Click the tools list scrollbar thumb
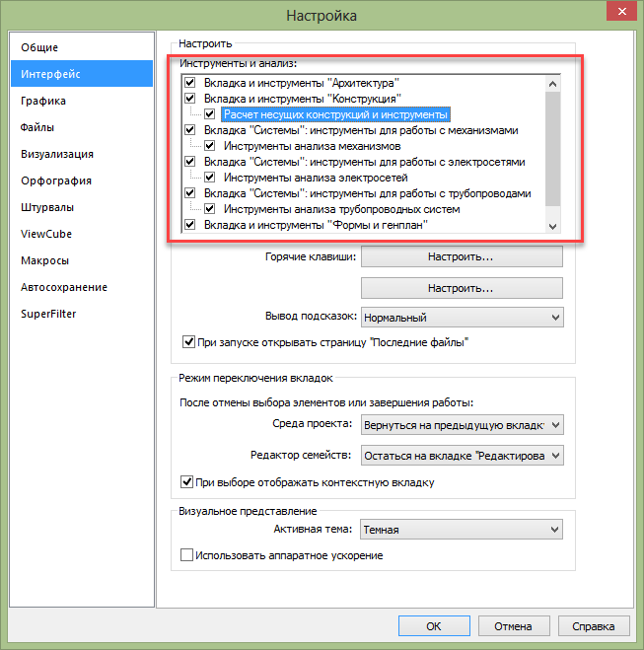 (552, 149)
